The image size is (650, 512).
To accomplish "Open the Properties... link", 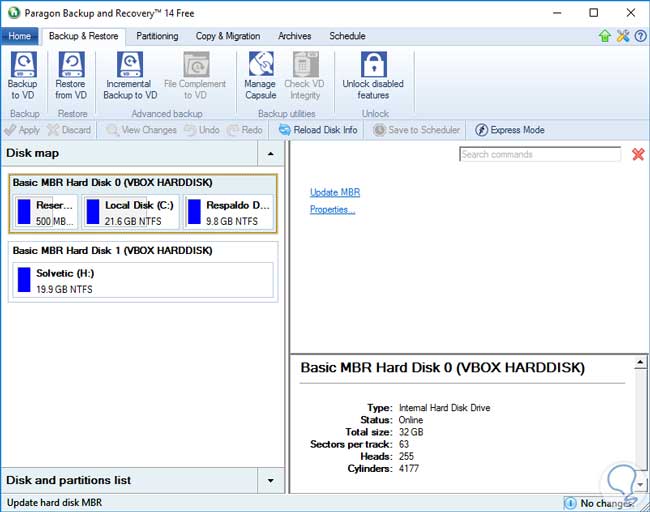I will pyautogui.click(x=332, y=209).
